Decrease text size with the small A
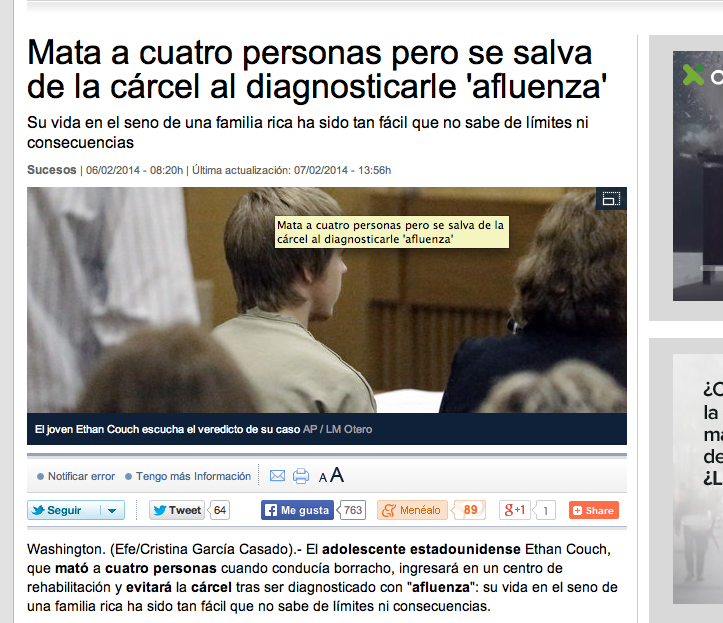723x623 pixels. click(323, 478)
